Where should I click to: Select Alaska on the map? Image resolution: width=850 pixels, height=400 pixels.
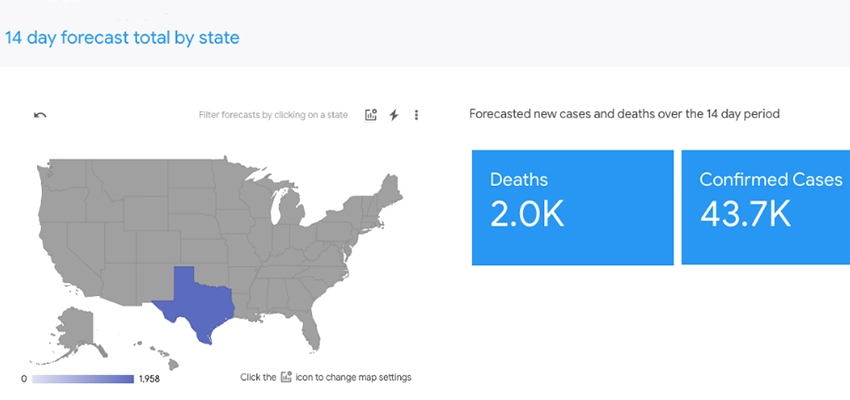(76, 328)
